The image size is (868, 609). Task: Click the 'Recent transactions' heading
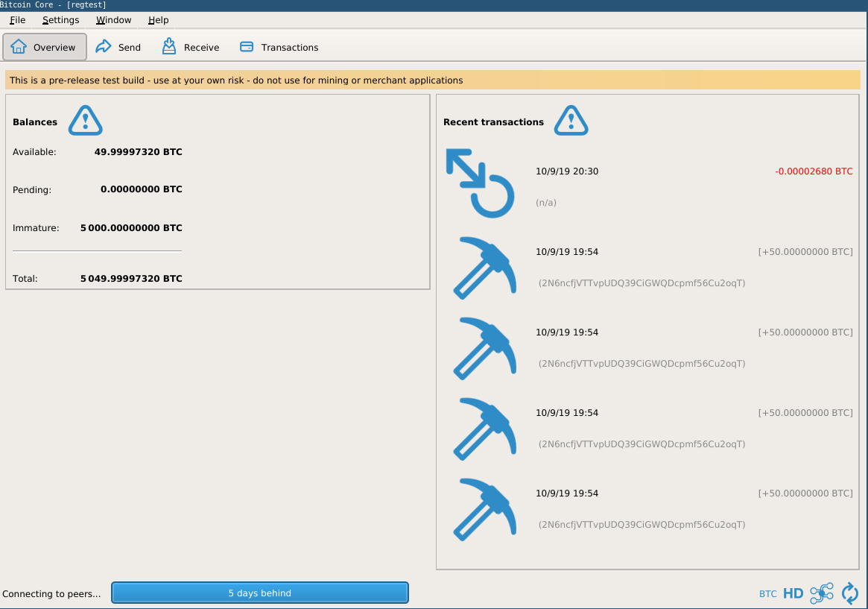pos(493,122)
